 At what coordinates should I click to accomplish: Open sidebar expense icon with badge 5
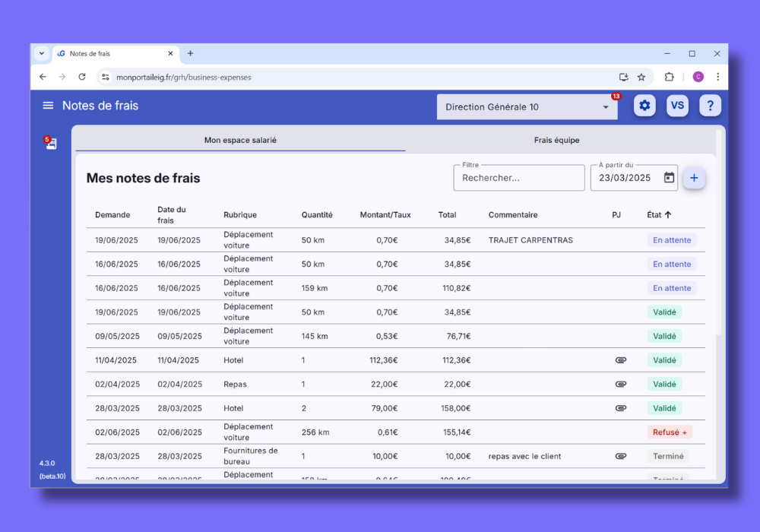[x=50, y=143]
